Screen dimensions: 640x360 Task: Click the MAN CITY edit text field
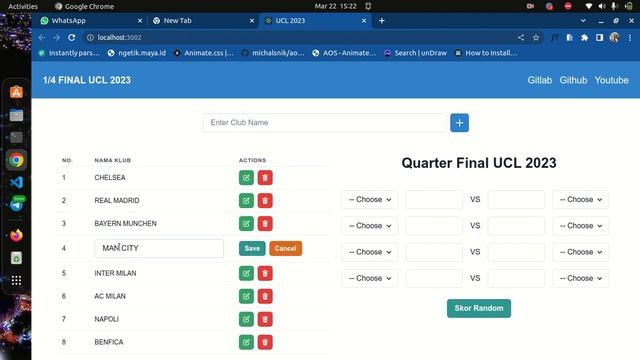pos(159,248)
